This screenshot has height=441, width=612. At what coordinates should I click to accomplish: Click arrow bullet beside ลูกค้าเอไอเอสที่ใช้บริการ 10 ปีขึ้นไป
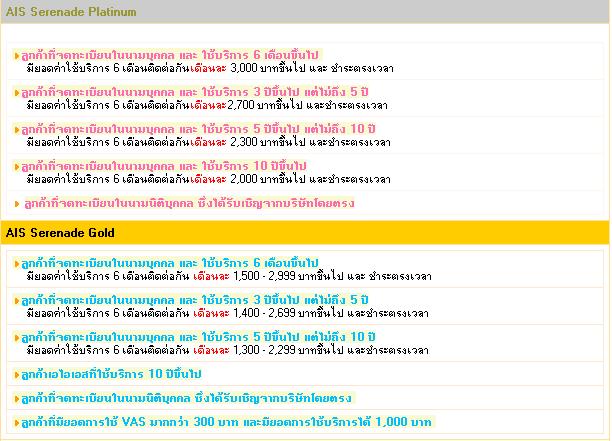(17, 375)
